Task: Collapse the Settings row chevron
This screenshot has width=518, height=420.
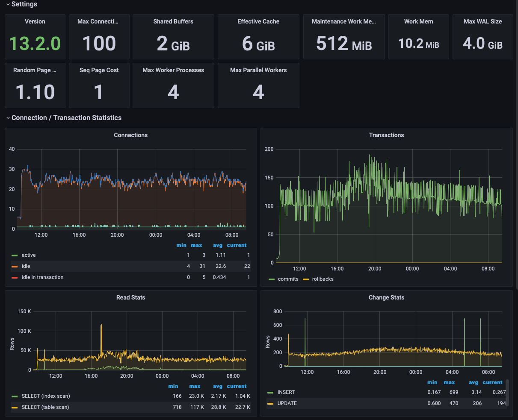Action: (8, 4)
